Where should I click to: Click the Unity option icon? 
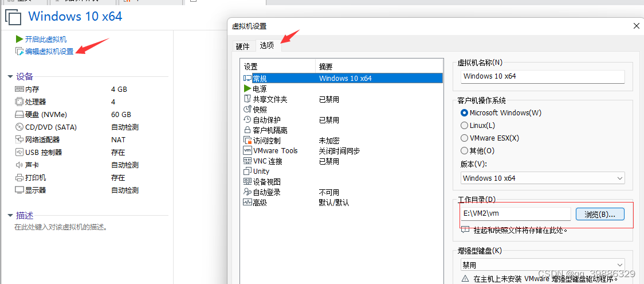(x=248, y=172)
